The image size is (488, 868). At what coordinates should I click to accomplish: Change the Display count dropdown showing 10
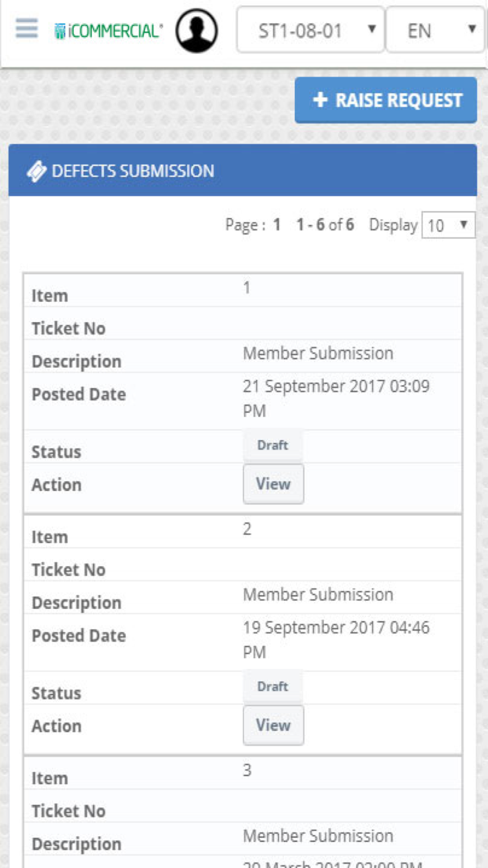point(447,225)
